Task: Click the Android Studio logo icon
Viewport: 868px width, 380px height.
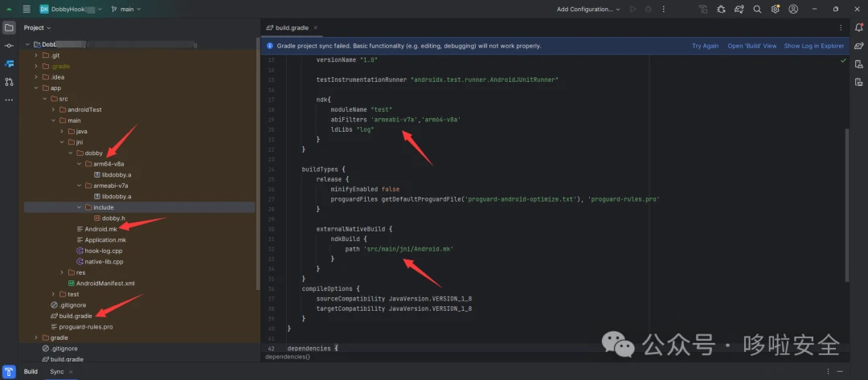Action: [x=9, y=9]
